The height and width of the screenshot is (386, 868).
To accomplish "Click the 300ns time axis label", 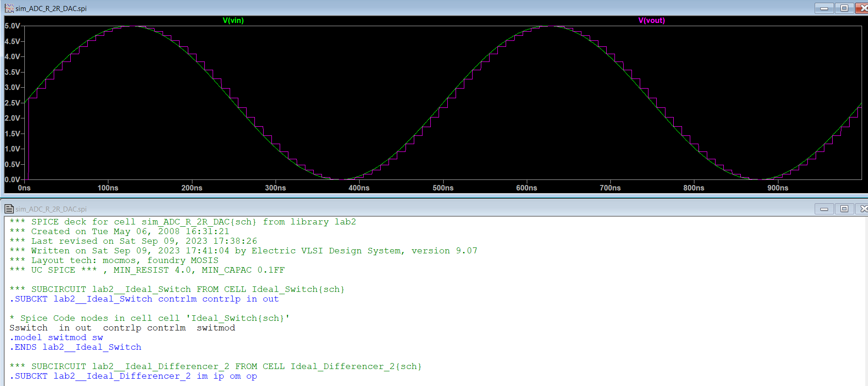I will (276, 188).
